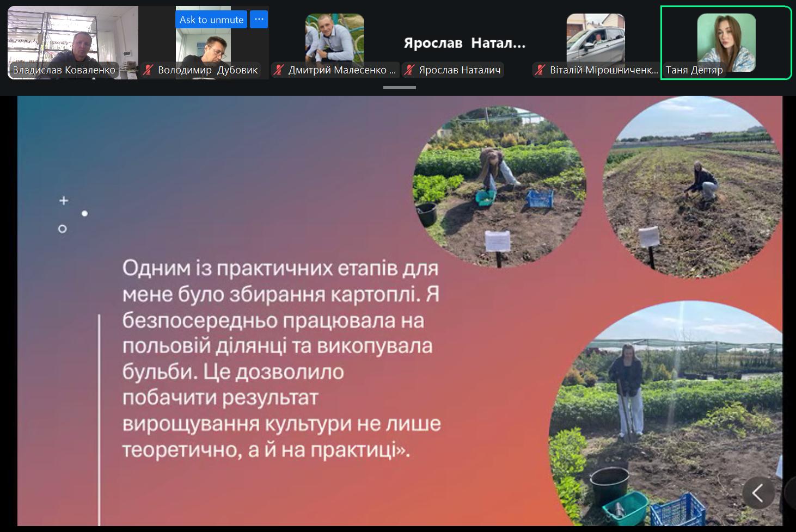Select Таня Дегтяр's highlighted video tile
This screenshot has width=796, height=532.
726,43
